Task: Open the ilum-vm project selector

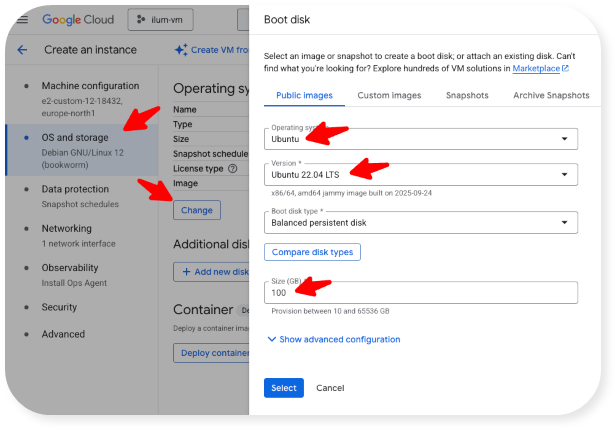Action: click(x=162, y=19)
